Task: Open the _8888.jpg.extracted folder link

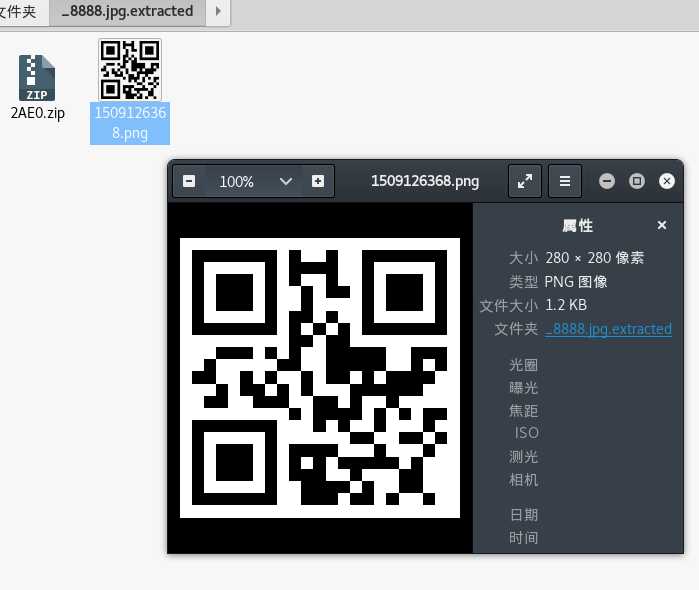Action: 608,329
